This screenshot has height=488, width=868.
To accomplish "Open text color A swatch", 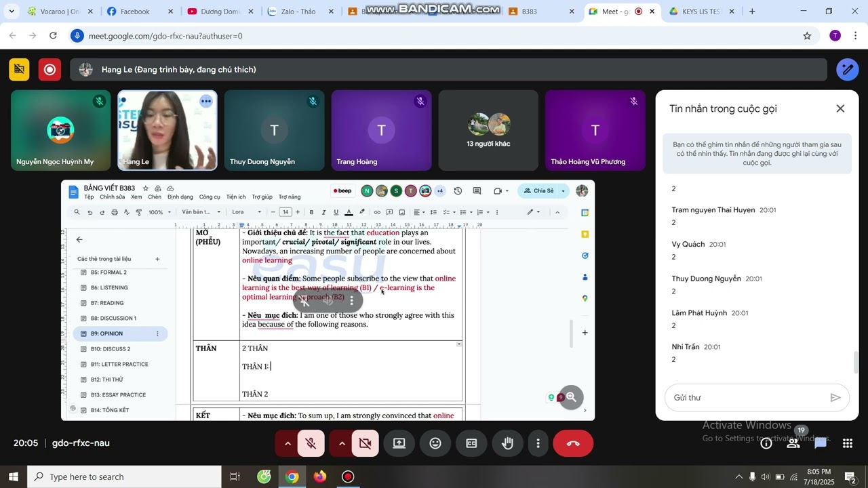I will 349,212.
